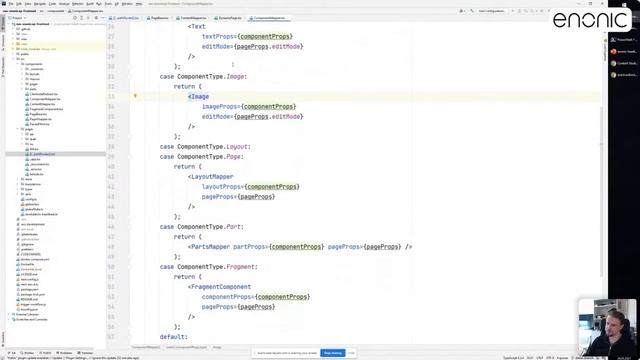This screenshot has width=640, height=360.
Task: Hide the Project tool window
Action: pyautogui.click(x=103, y=18)
